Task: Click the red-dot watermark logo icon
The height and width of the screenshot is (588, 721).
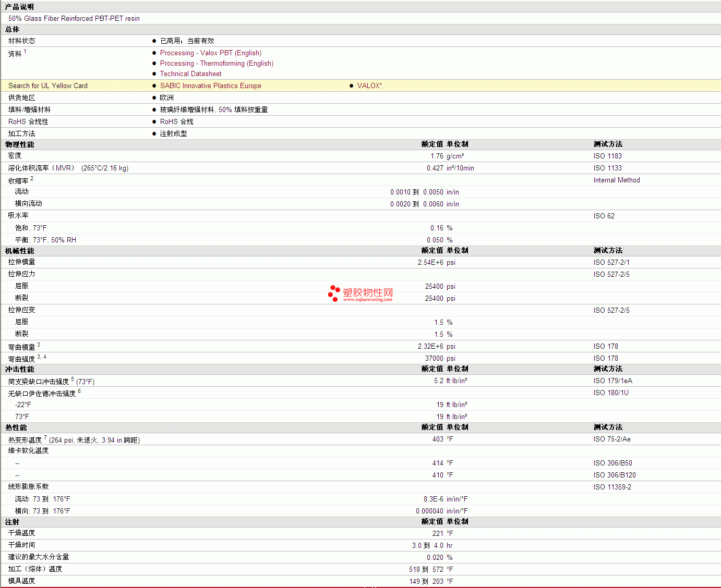Action: (334, 293)
